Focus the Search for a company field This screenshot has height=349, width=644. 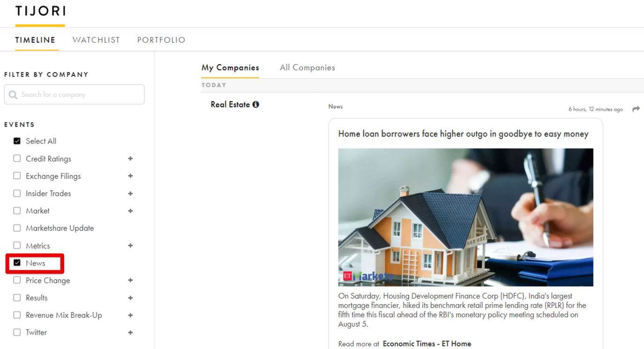pos(74,95)
